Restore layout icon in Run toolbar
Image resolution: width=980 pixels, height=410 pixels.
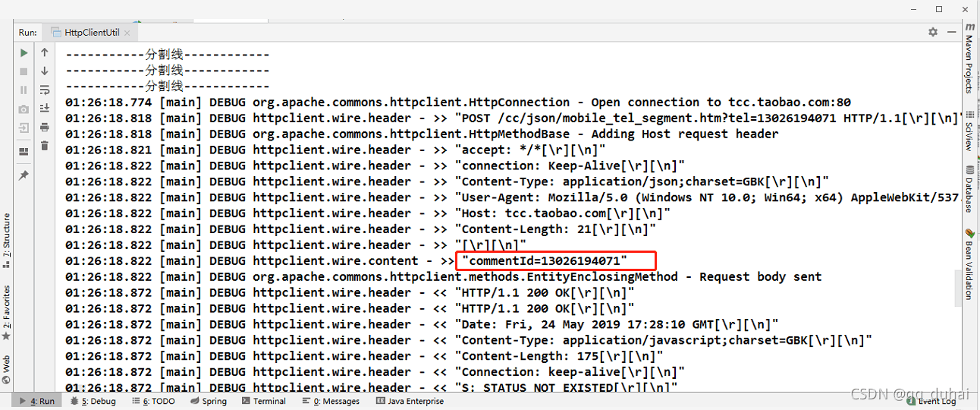24,151
